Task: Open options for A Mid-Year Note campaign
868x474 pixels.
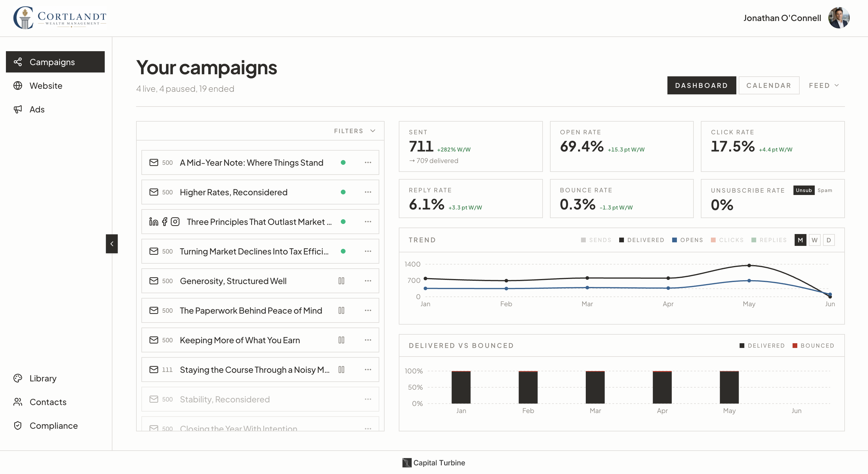Action: point(368,162)
